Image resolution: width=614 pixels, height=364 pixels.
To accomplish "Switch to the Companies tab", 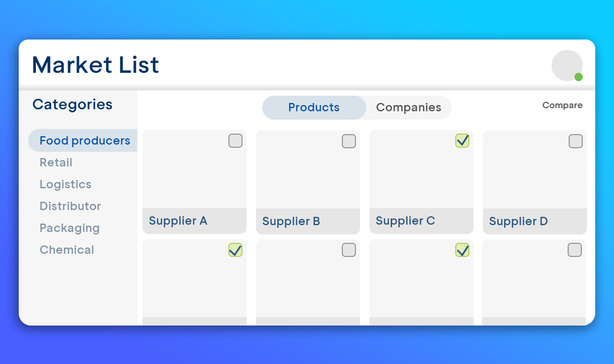I will 408,108.
